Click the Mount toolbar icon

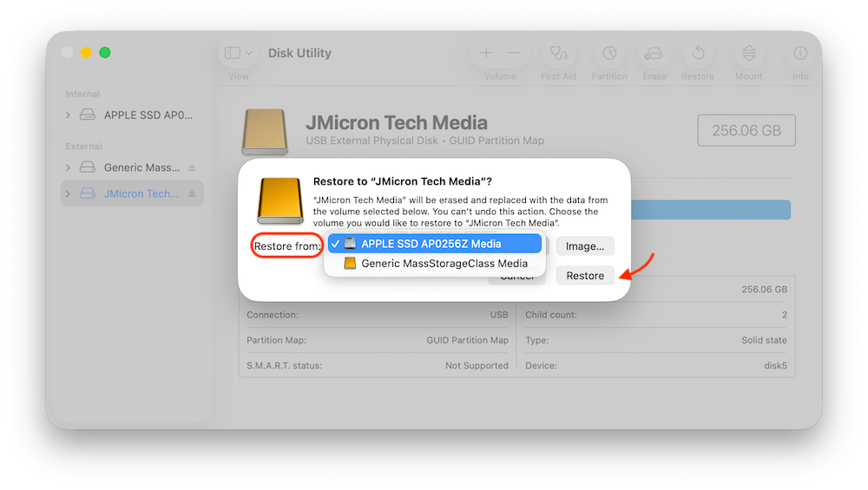[x=749, y=54]
